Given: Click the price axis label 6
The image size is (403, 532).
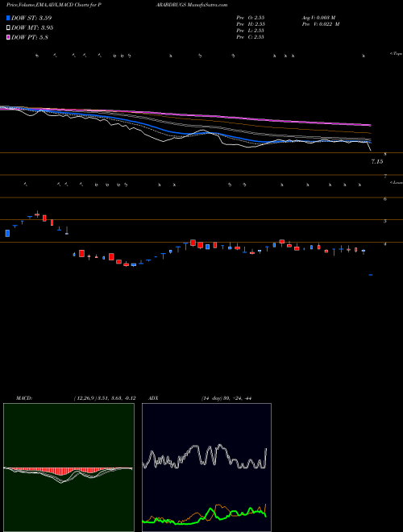Looking at the screenshot, I should 385,199.
